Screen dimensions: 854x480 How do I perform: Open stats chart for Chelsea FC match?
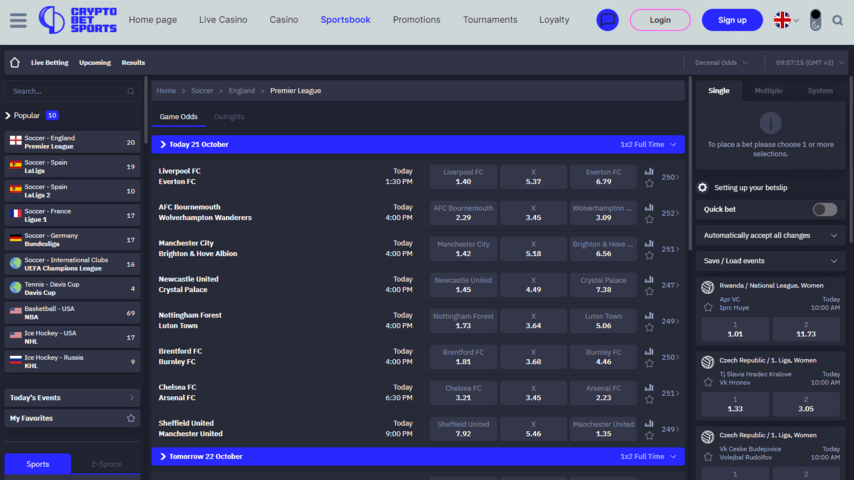pos(649,387)
